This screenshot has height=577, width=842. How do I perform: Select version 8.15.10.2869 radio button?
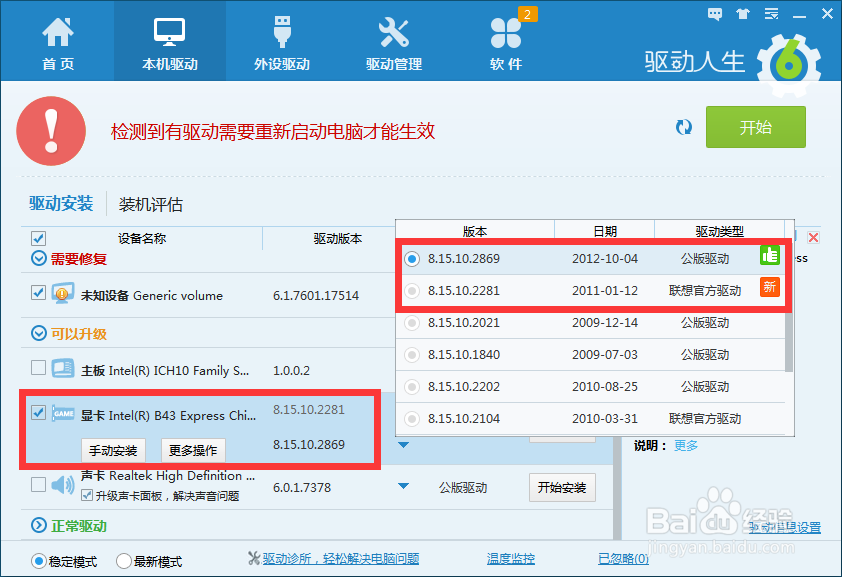tap(412, 259)
